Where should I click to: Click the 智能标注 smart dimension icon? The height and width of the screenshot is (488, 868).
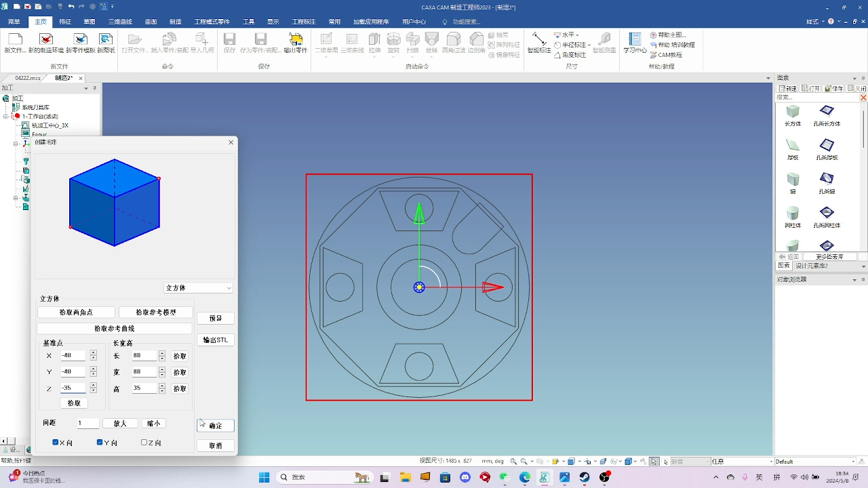tap(539, 43)
